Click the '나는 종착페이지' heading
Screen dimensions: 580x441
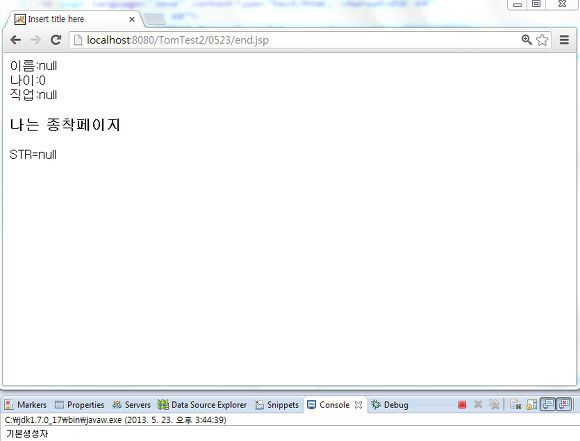65,125
